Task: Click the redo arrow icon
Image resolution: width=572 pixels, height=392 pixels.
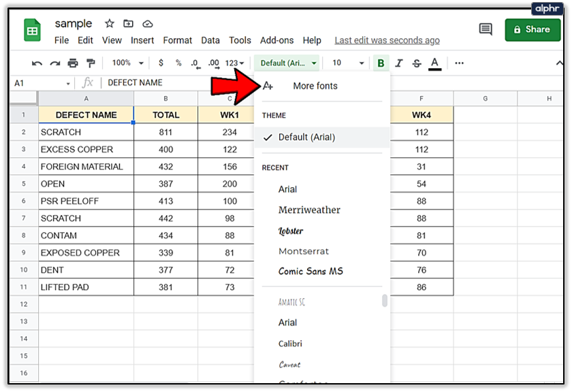Action: 54,63
